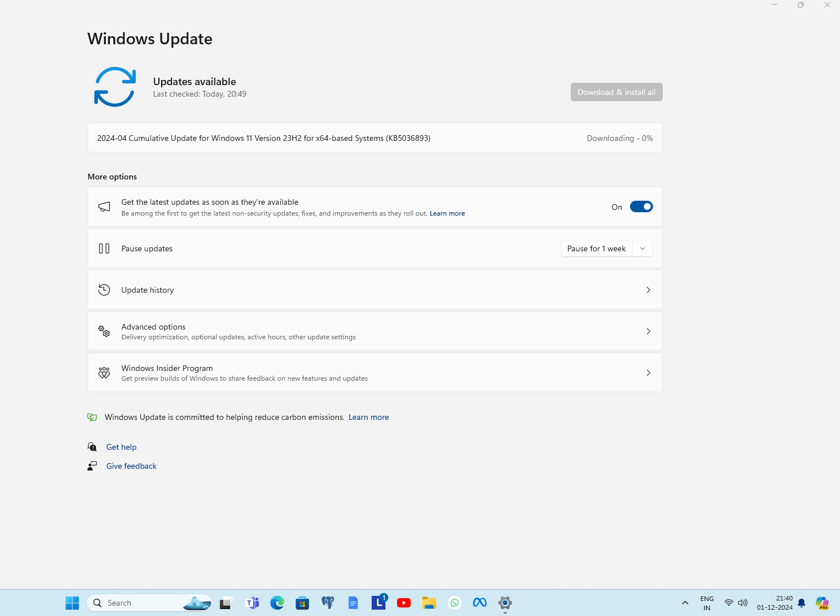The image size is (840, 616).
Task: Click the Get help headset icon
Action: click(92, 447)
